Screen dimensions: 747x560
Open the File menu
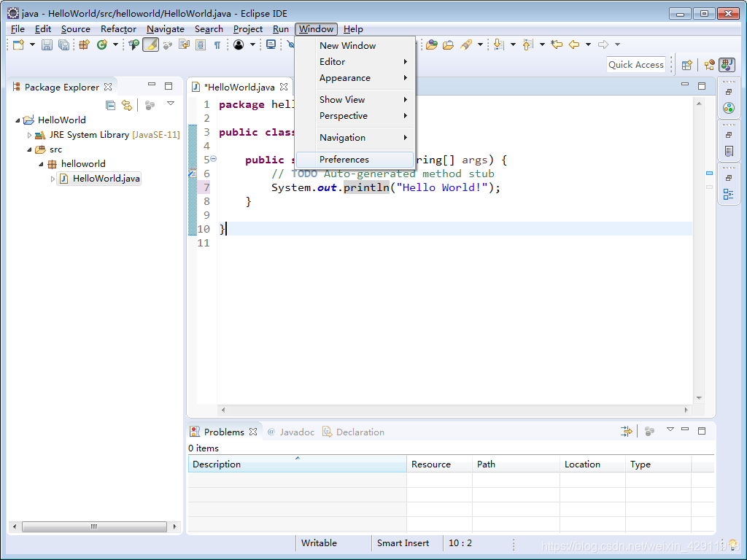(x=18, y=29)
